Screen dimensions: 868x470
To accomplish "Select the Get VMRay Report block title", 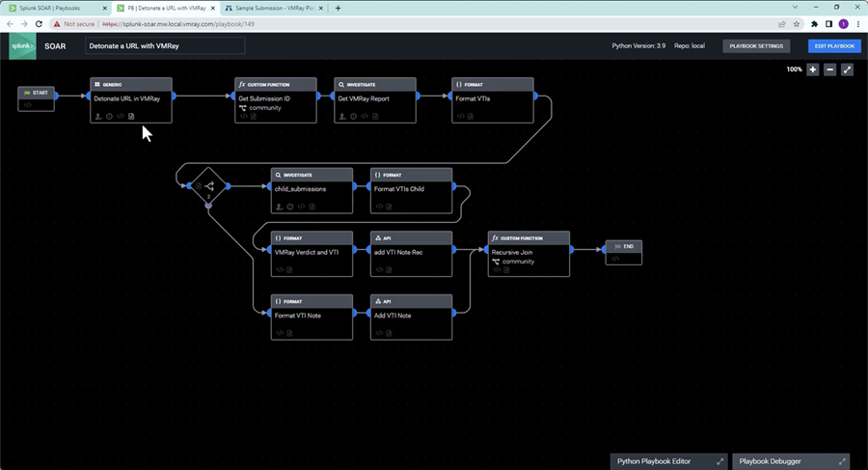I will point(364,98).
